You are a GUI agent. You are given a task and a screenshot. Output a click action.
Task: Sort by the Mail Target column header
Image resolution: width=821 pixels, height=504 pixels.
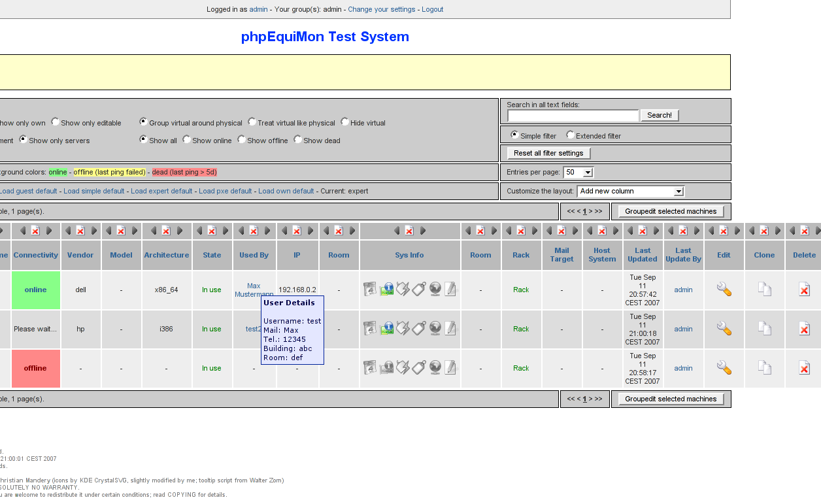[561, 255]
